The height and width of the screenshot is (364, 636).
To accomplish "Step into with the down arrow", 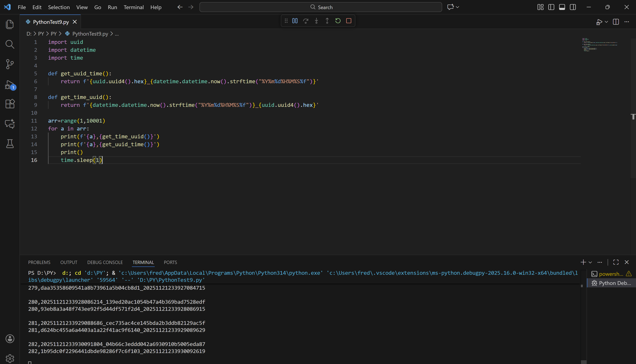I will click(316, 21).
